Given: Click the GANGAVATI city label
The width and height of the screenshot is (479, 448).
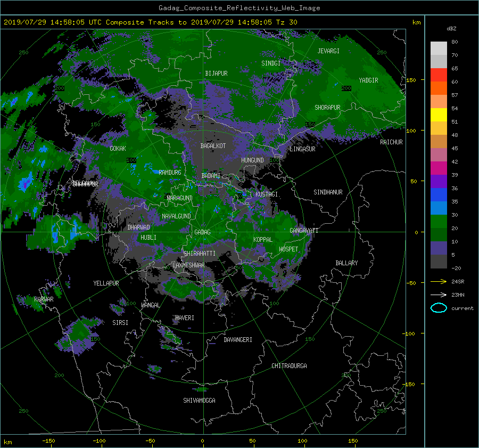Looking at the screenshot, I should (x=304, y=231).
